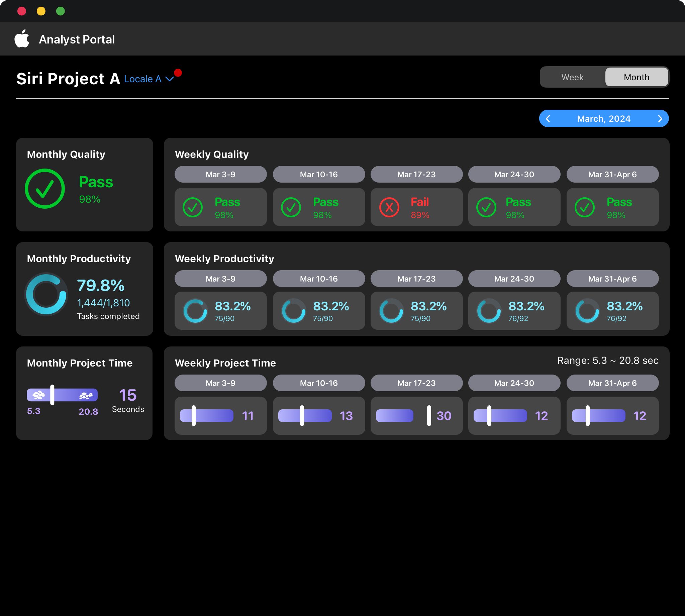Select Mar 10-16 in Weekly Project Time
685x616 pixels.
coord(319,383)
